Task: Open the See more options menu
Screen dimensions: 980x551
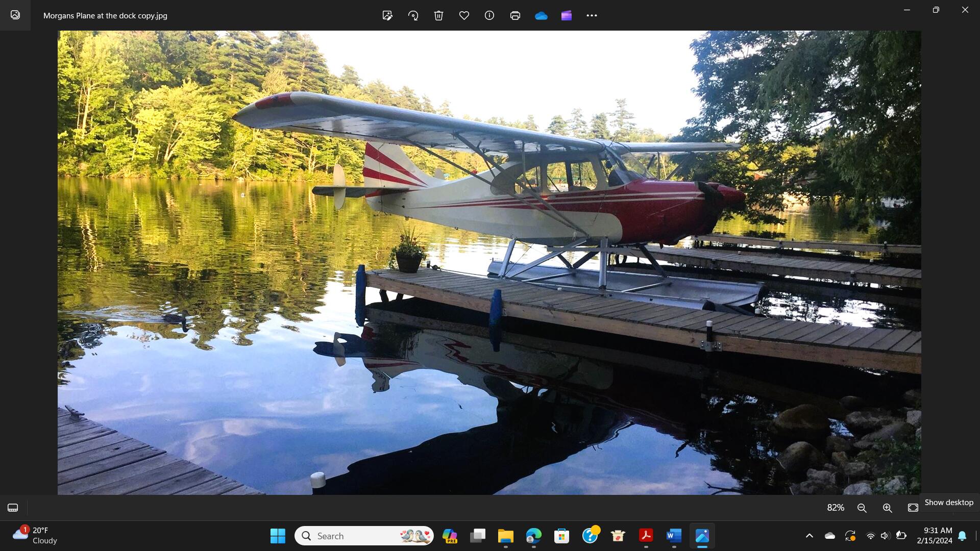Action: [x=592, y=15]
